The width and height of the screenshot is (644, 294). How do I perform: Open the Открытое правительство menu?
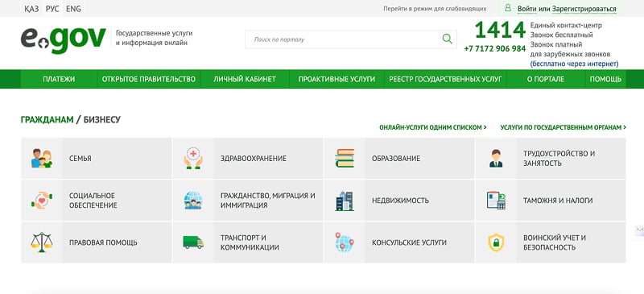tap(149, 80)
